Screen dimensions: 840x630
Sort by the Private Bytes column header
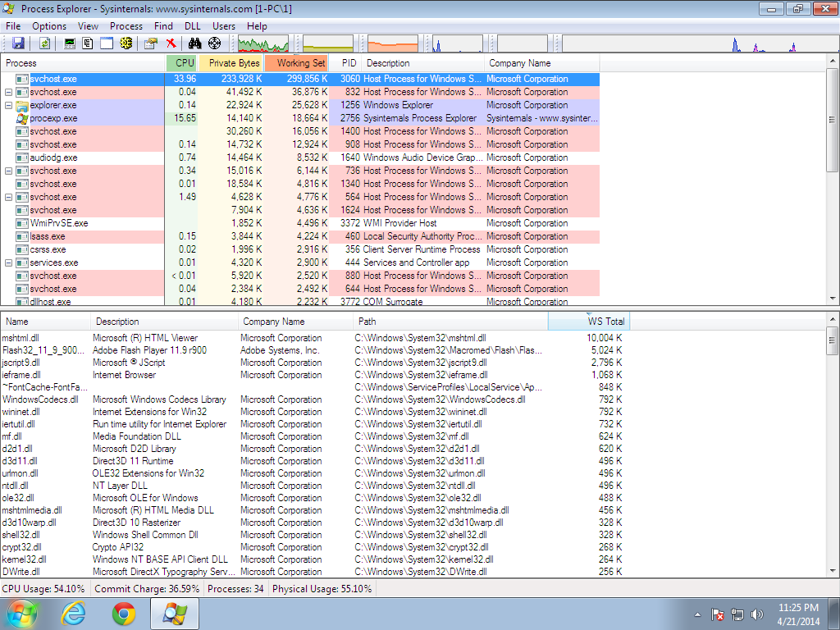tap(231, 63)
